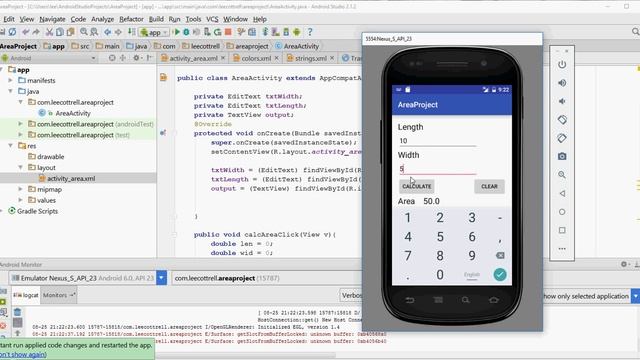Open the Navigate menu

point(52,19)
